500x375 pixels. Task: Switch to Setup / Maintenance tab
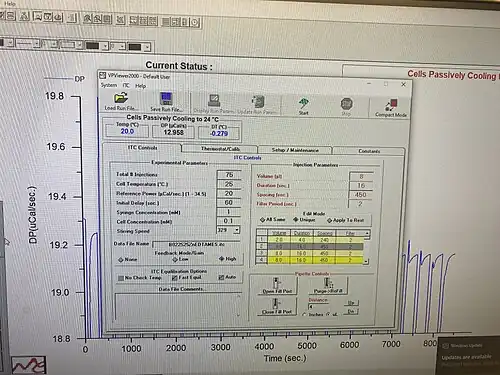[295, 150]
